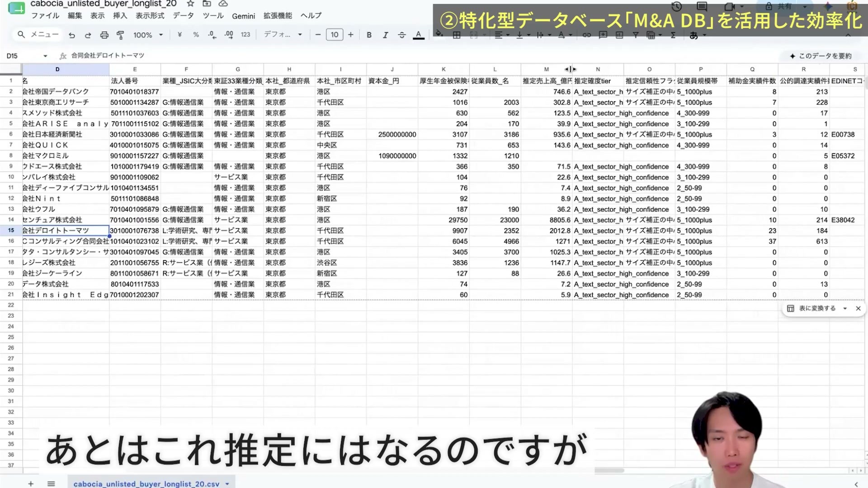The width and height of the screenshot is (868, 488).
Task: Check the cloud save status icon
Action: [223, 4]
